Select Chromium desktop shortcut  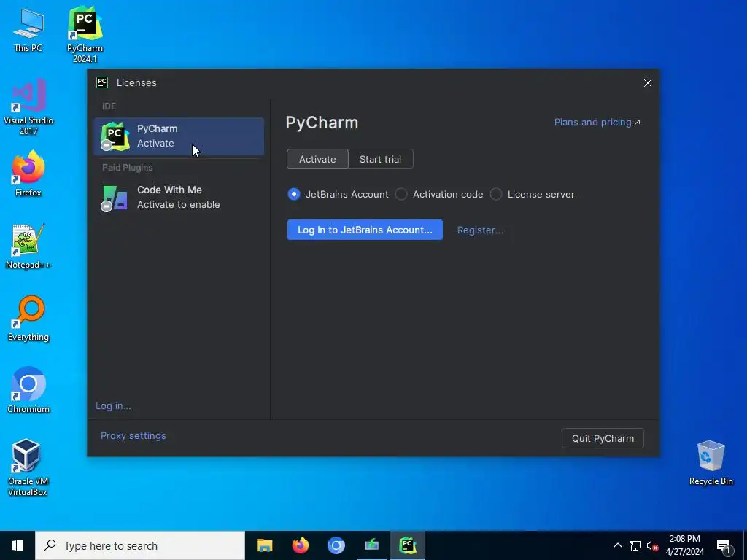point(28,390)
